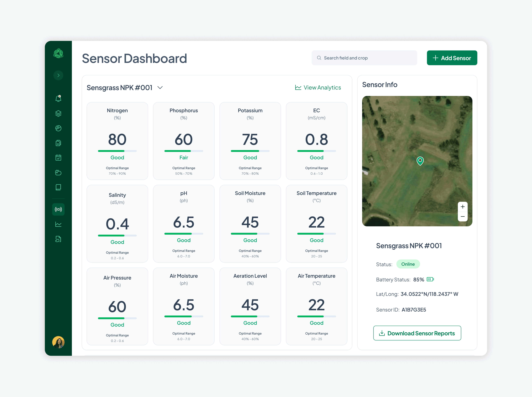Open the notifications bell icon

[58, 99]
